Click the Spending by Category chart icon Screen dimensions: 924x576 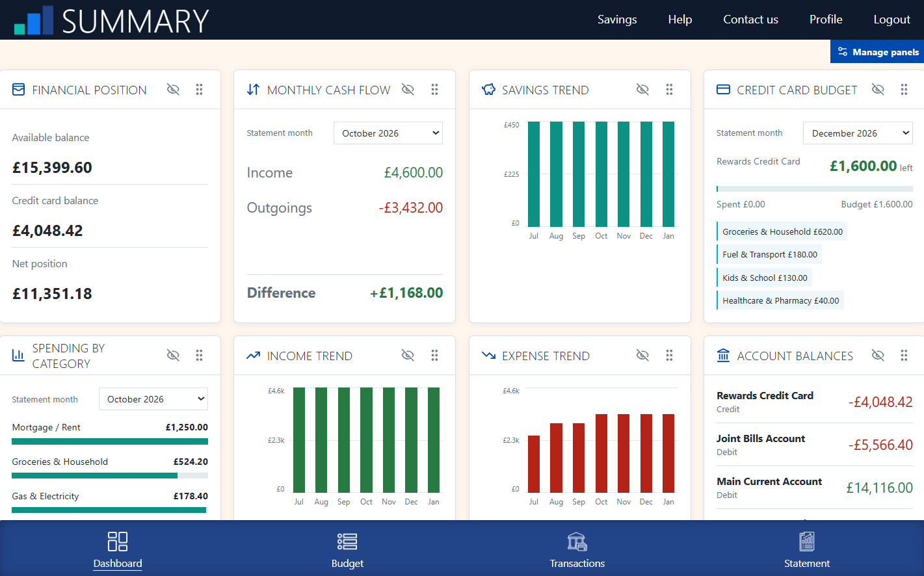[18, 356]
